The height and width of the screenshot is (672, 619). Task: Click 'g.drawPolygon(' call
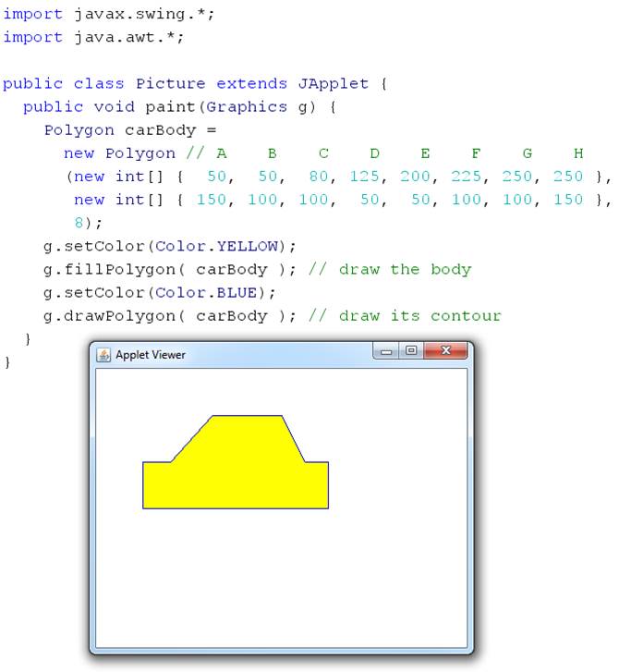pos(114,316)
